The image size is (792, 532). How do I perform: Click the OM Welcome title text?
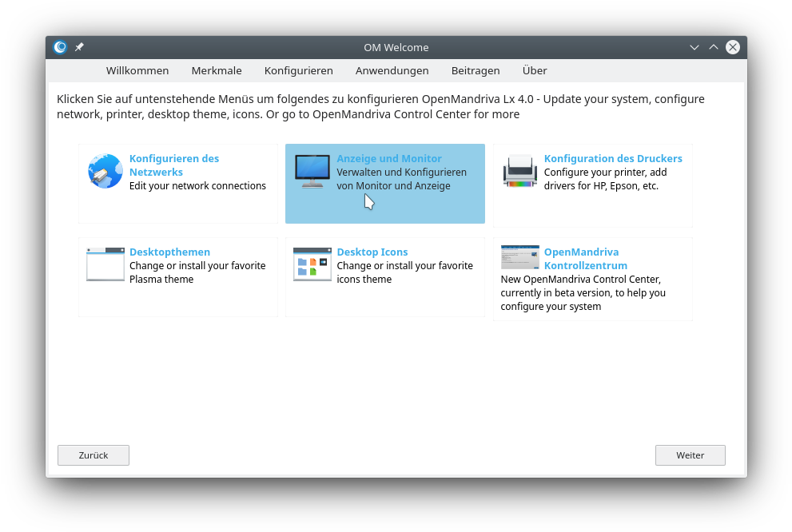pyautogui.click(x=396, y=47)
